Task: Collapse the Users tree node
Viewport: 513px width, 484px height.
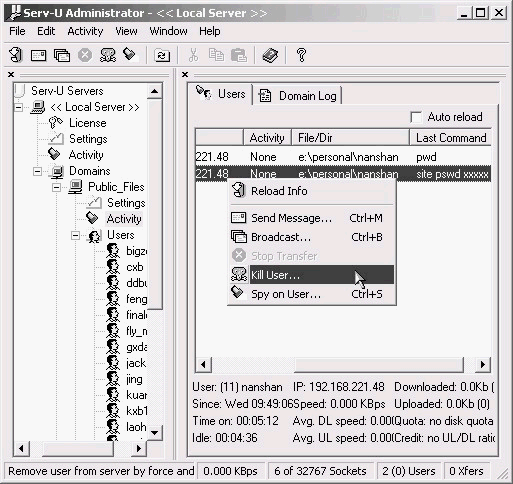Action: coord(75,236)
